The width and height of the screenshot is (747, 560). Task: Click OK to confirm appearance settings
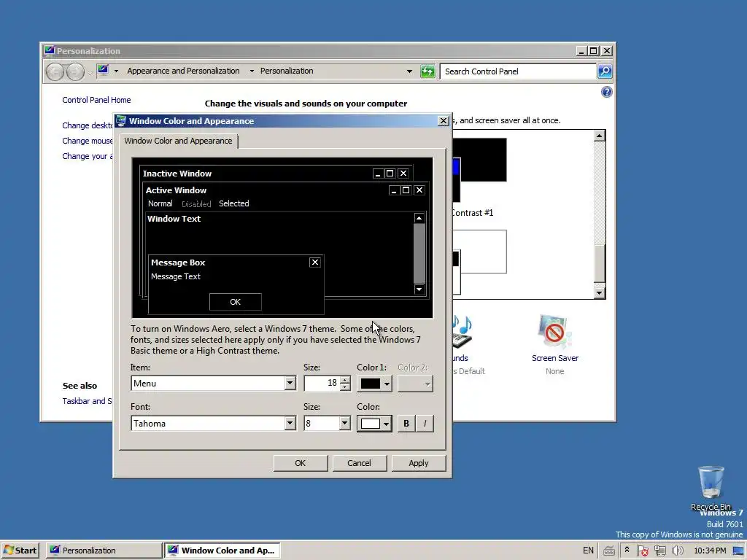click(300, 463)
